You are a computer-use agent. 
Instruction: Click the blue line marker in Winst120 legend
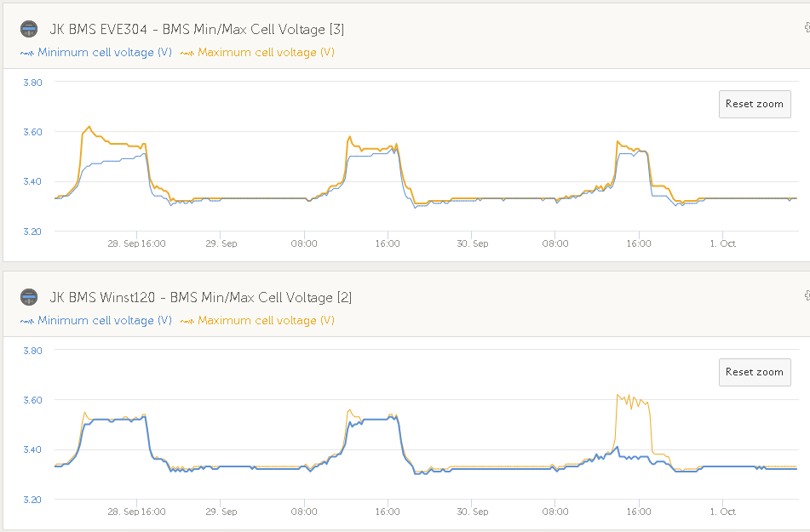[26, 321]
